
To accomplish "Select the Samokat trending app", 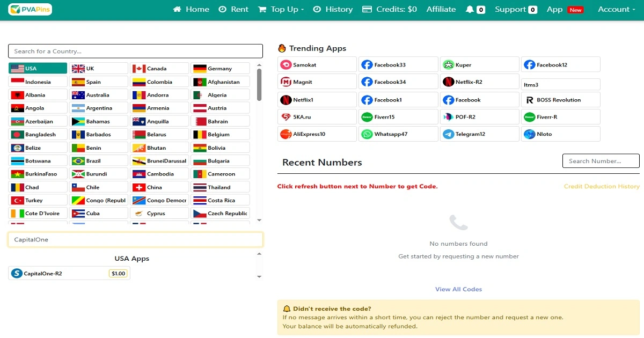I will click(317, 64).
